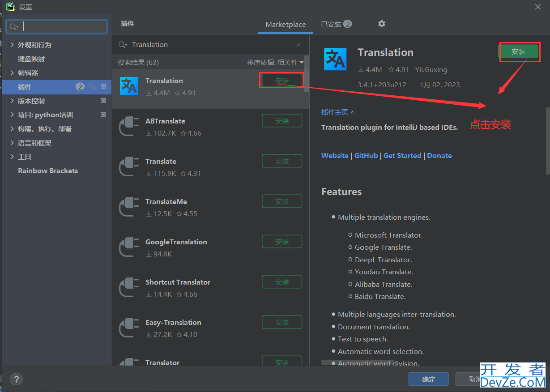Select the Translation plugin icon in results
The height and width of the screenshot is (392, 550).
pyautogui.click(x=129, y=86)
